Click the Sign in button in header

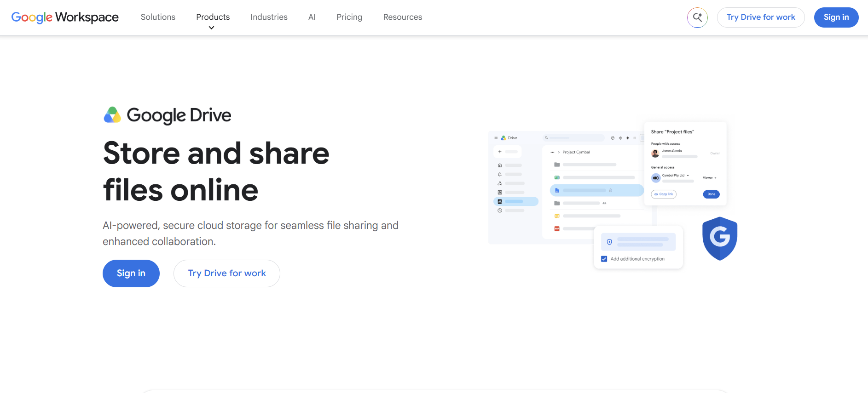point(836,17)
